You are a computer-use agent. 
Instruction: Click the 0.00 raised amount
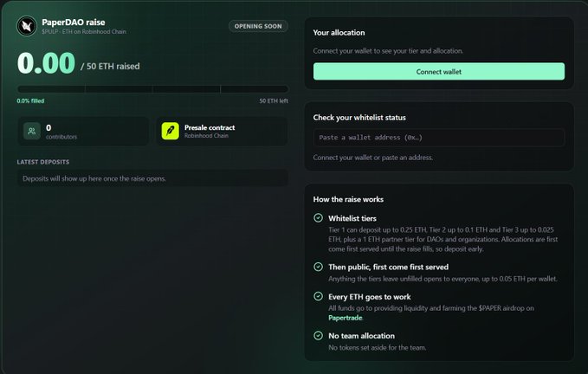pyautogui.click(x=46, y=62)
